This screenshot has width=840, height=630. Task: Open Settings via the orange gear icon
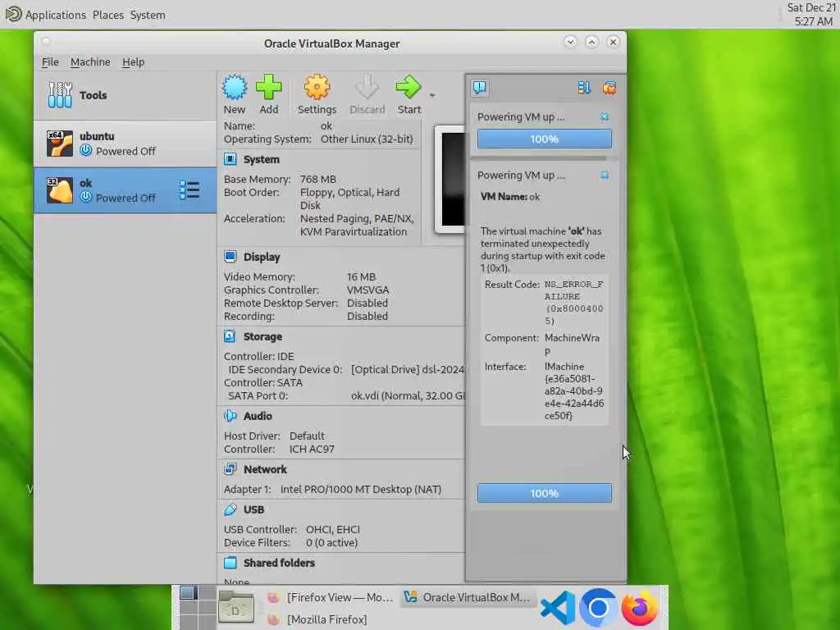317,87
